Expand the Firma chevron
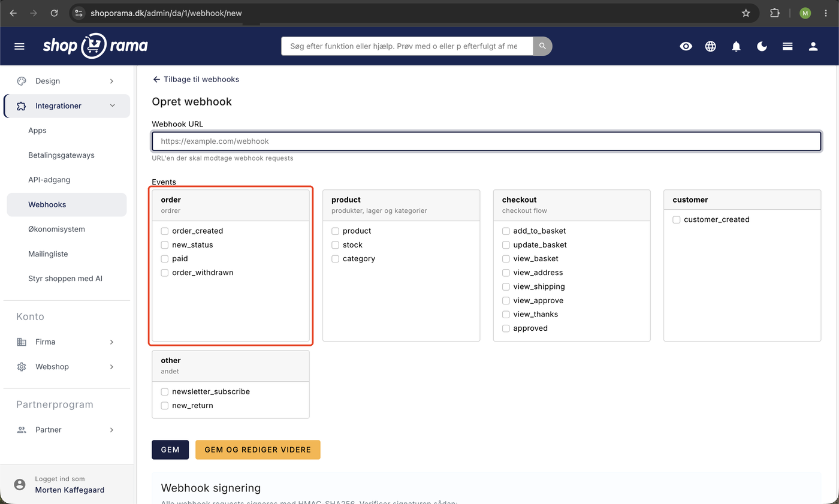The height and width of the screenshot is (504, 839). (x=111, y=342)
